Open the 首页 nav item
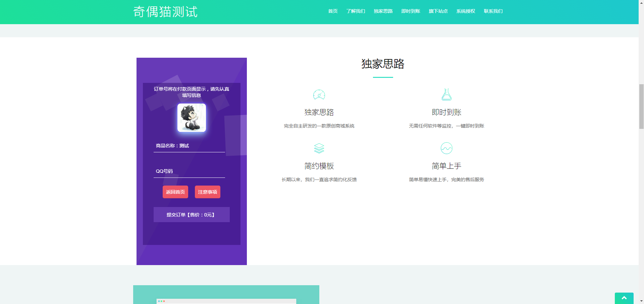 333,11
